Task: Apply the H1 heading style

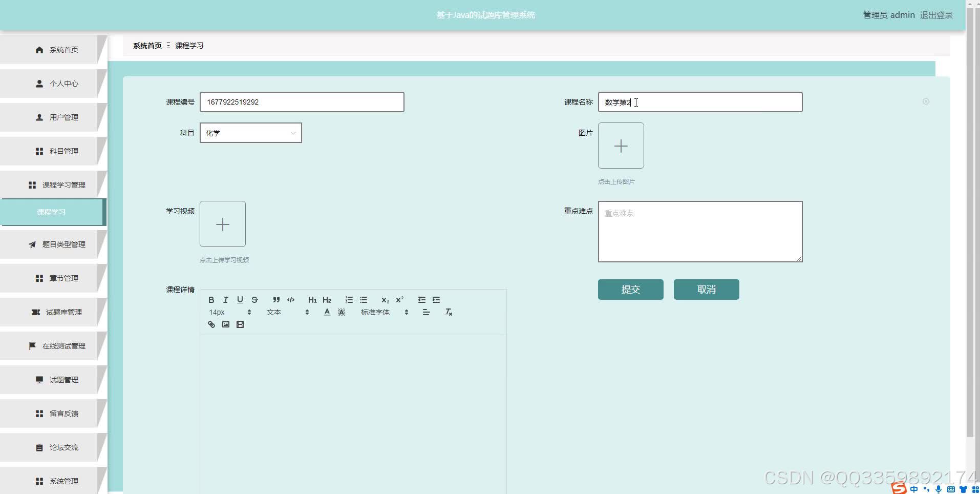Action: [312, 300]
